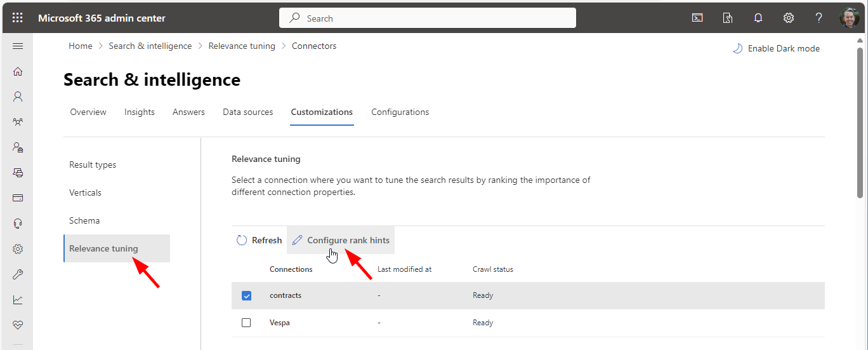Open Setup wrench icon in sidebar

tap(18, 274)
